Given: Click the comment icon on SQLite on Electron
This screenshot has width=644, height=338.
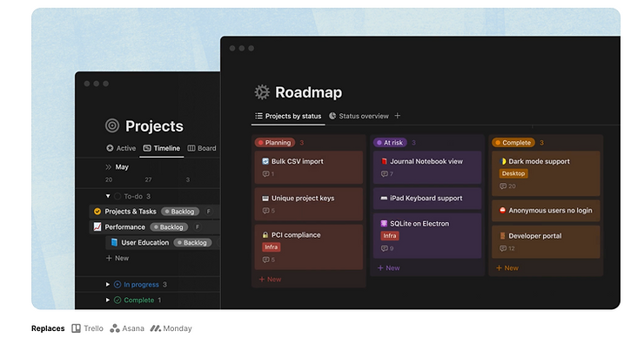Looking at the screenshot, I should pos(385,248).
